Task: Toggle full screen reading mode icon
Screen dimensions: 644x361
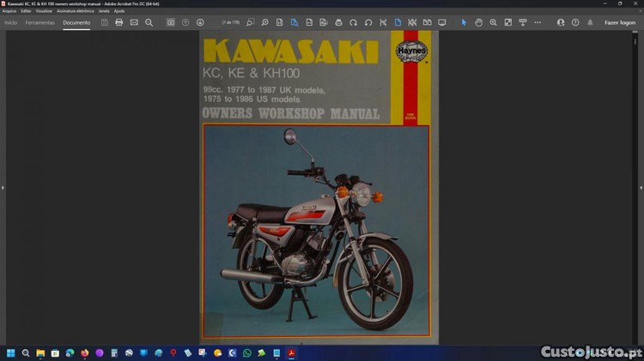Action: click(x=442, y=22)
